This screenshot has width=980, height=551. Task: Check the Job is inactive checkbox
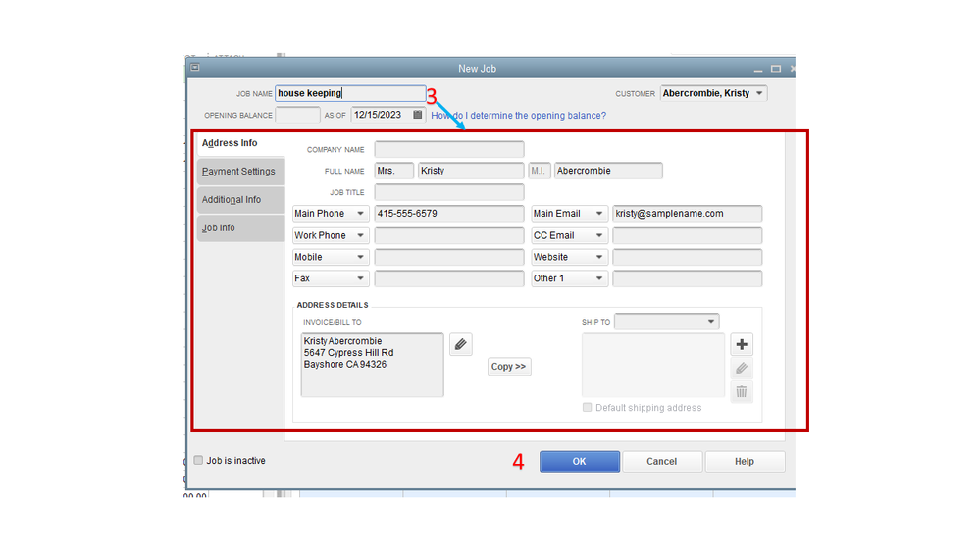pyautogui.click(x=198, y=461)
